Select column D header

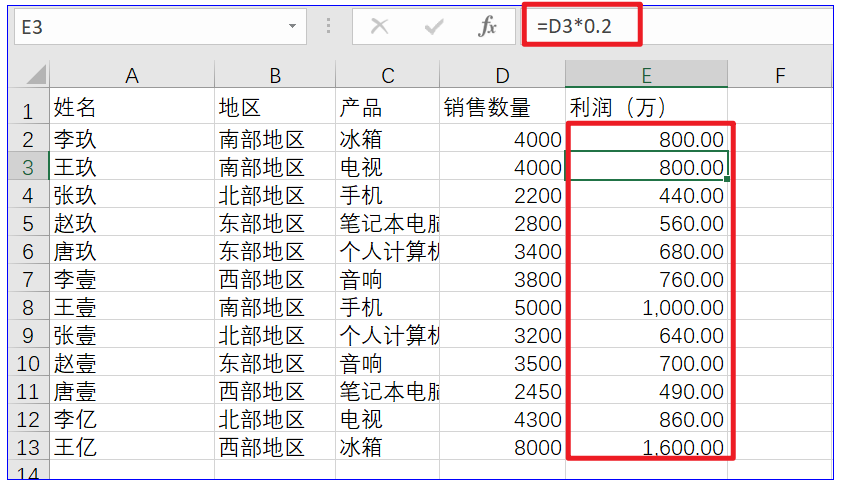[x=502, y=75]
